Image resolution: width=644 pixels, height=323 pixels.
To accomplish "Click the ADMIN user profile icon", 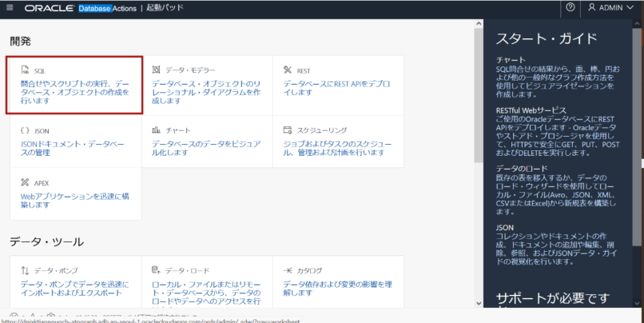I will [592, 7].
